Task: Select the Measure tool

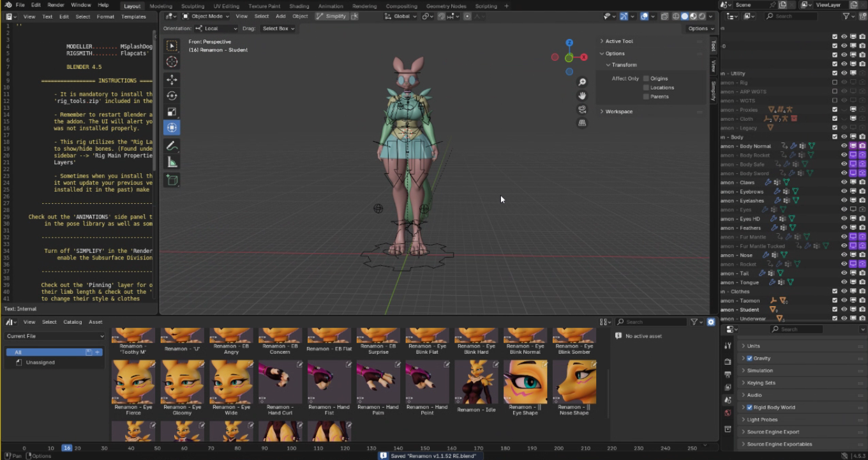Action: click(172, 163)
